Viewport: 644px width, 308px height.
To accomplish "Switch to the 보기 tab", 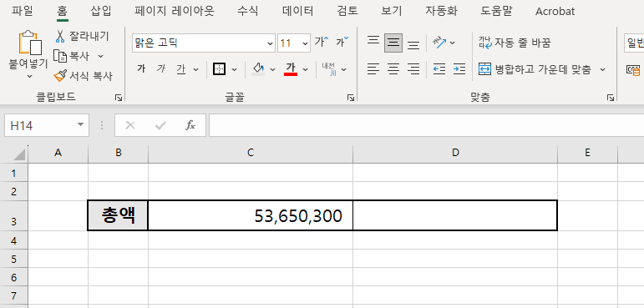I will [x=392, y=11].
